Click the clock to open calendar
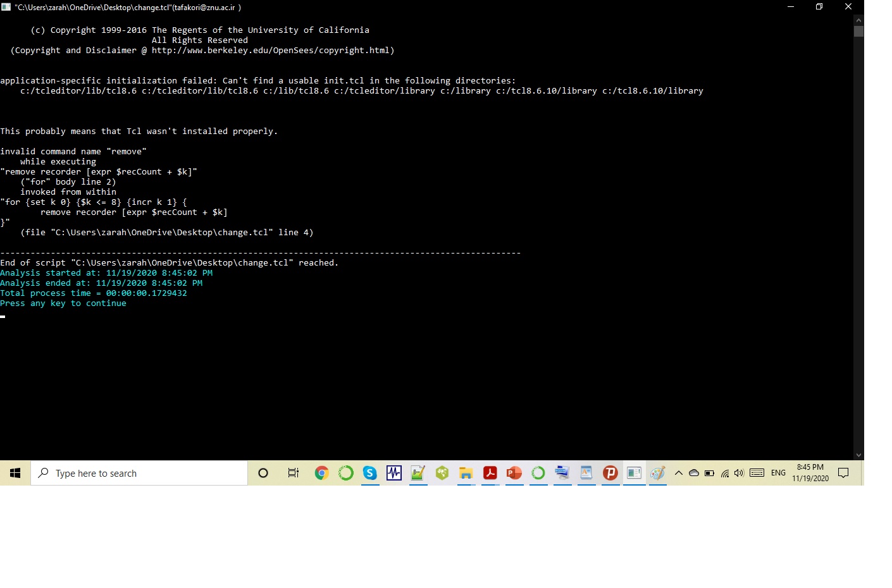Image resolution: width=892 pixels, height=588 pixels. pyautogui.click(x=810, y=472)
